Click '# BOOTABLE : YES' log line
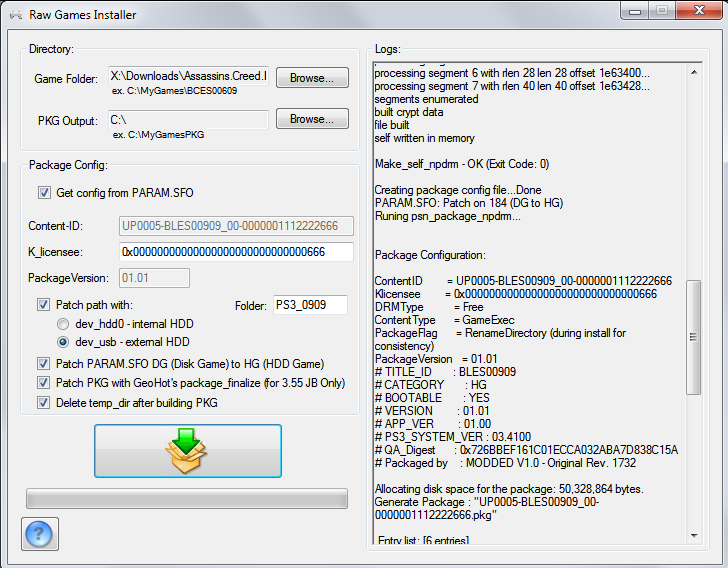 pyautogui.click(x=432, y=398)
